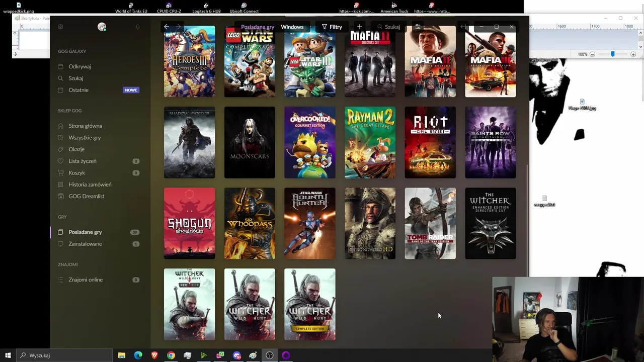Open the Filtry filter button

(332, 27)
